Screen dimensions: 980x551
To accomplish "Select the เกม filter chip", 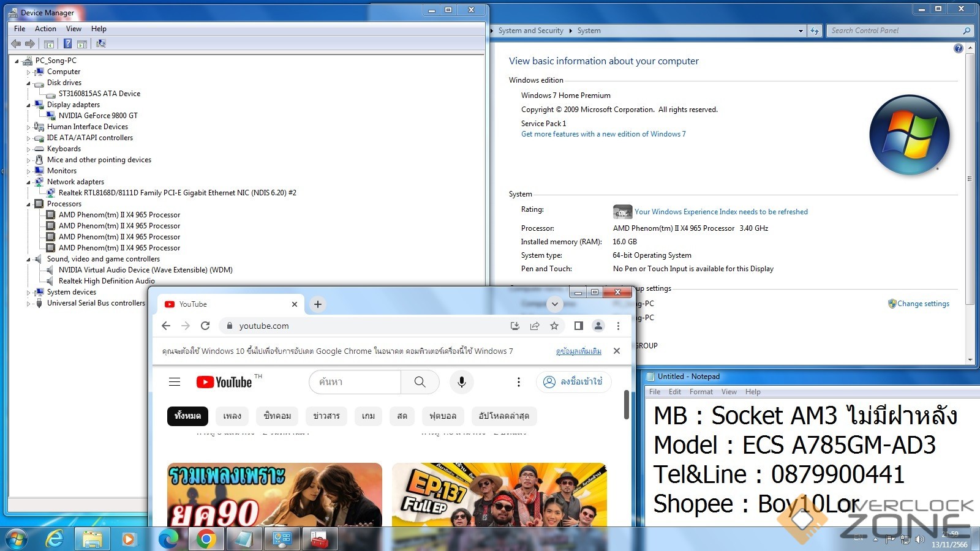I will click(368, 416).
